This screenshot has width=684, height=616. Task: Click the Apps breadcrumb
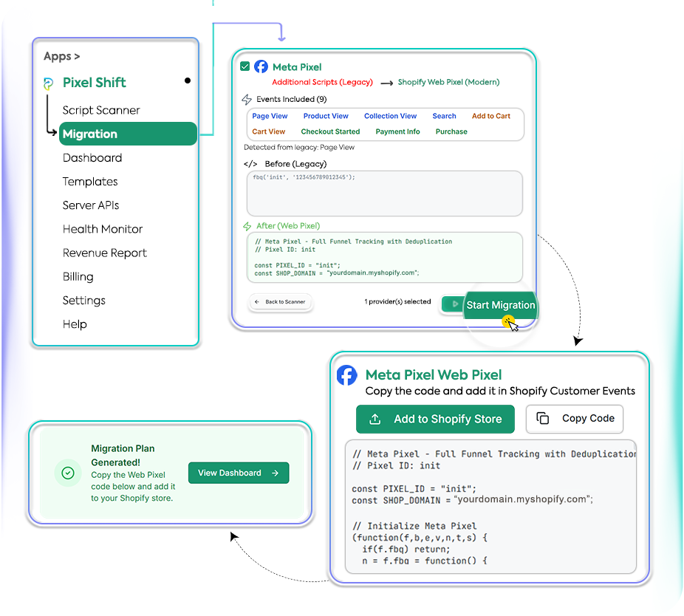click(x=61, y=56)
